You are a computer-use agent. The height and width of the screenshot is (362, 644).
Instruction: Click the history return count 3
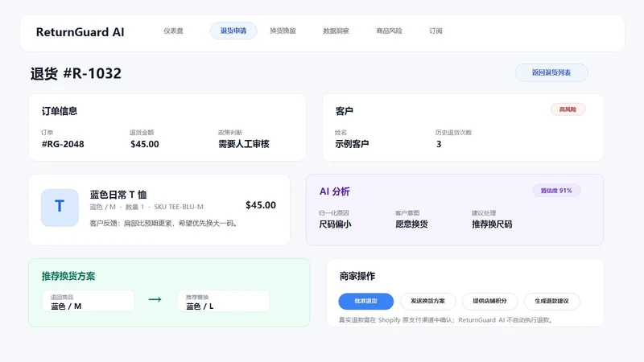click(439, 144)
